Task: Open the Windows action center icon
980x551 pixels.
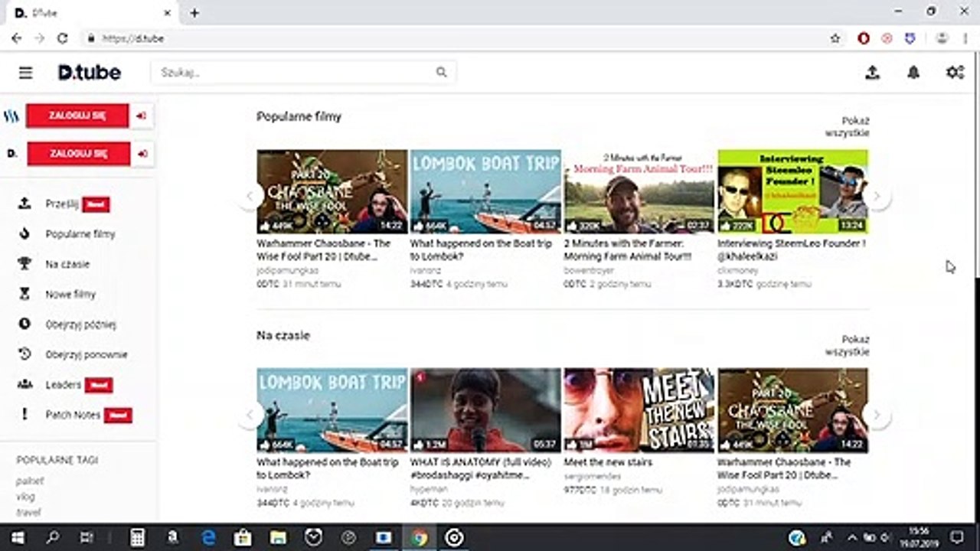Action: click(x=958, y=537)
